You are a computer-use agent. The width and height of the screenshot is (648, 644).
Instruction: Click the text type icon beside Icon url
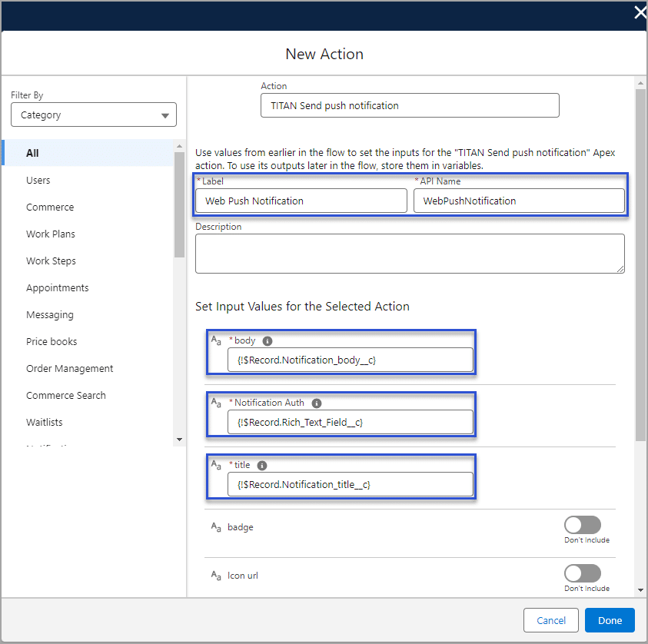tap(217, 575)
